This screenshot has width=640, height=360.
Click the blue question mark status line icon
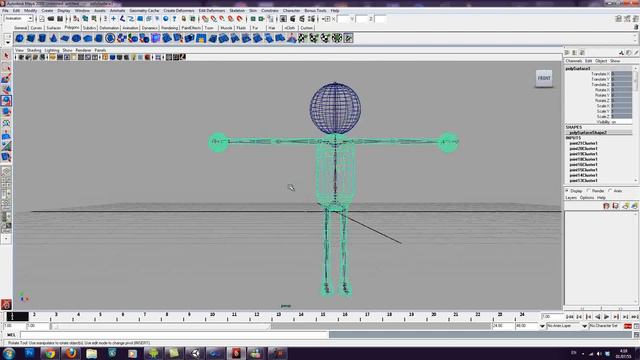pos(175,19)
